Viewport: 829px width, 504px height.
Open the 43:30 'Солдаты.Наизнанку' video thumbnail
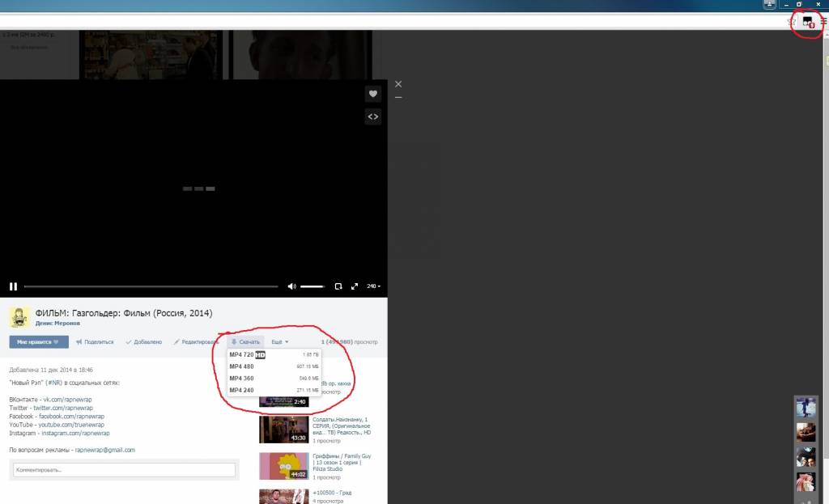(x=283, y=430)
